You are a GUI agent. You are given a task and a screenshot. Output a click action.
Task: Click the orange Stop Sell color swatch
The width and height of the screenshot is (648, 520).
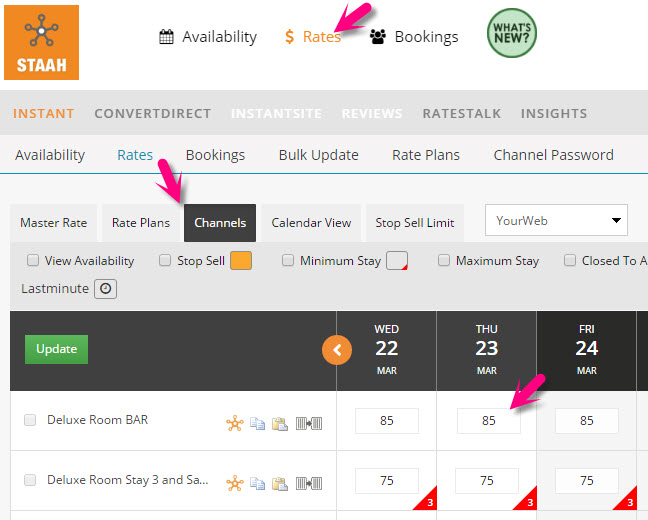click(241, 261)
